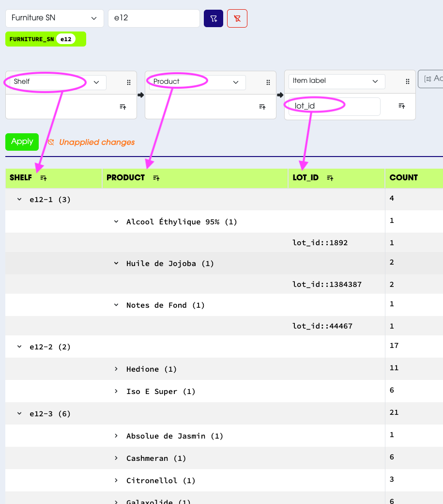Click sort icon in Shelf grouping card
The height and width of the screenshot is (504, 443).
123,107
